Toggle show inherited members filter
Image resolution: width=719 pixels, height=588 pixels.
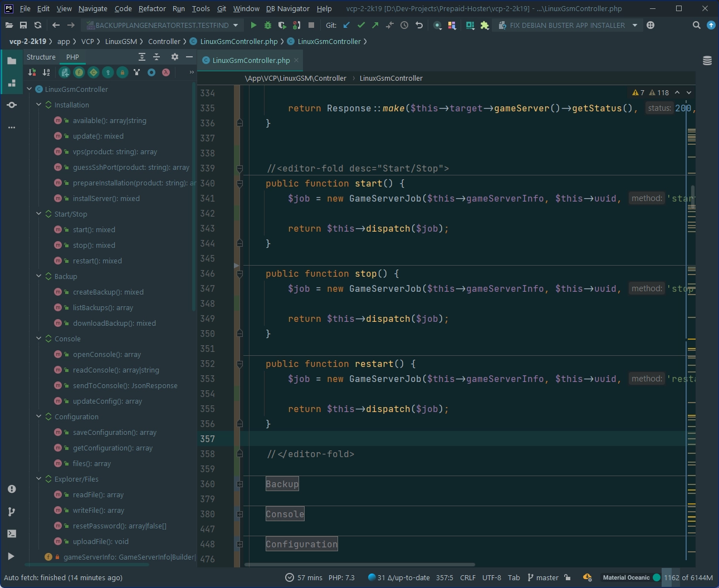pos(137,72)
